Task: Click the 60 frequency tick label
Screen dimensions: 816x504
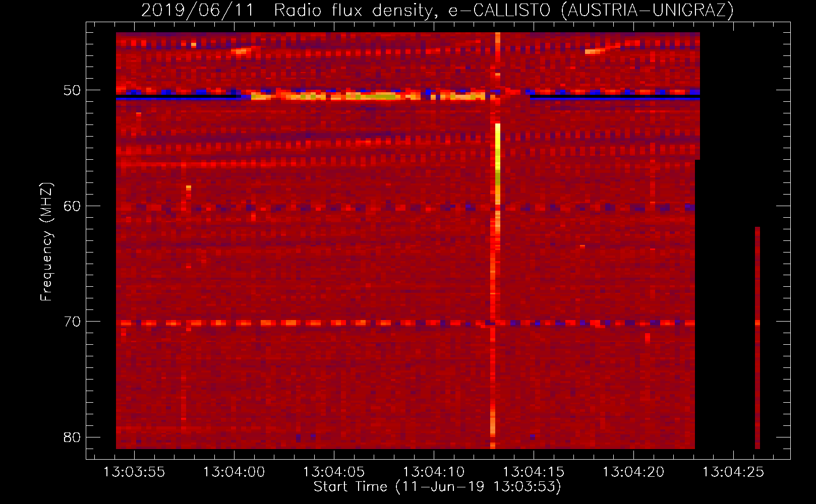Action: pos(72,206)
